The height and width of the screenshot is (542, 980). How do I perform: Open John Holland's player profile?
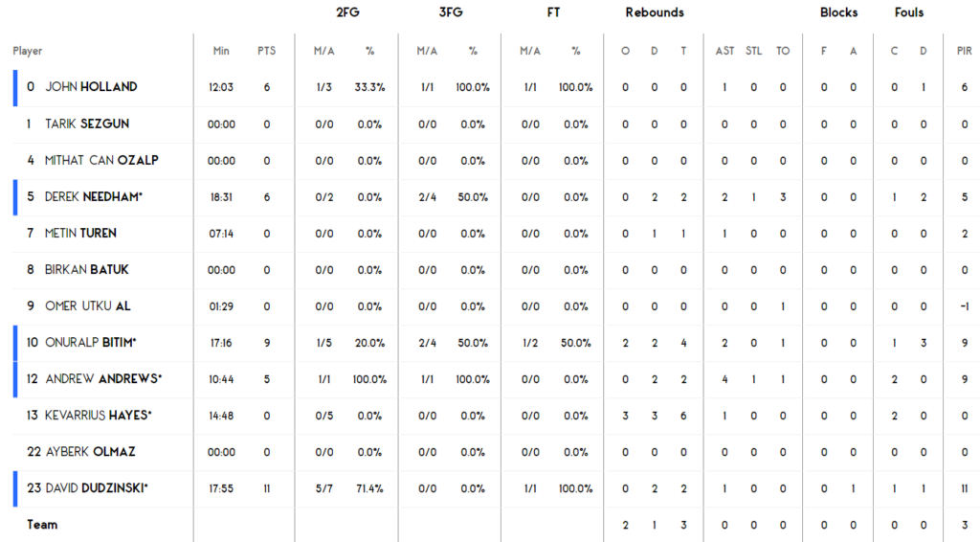[x=91, y=87]
